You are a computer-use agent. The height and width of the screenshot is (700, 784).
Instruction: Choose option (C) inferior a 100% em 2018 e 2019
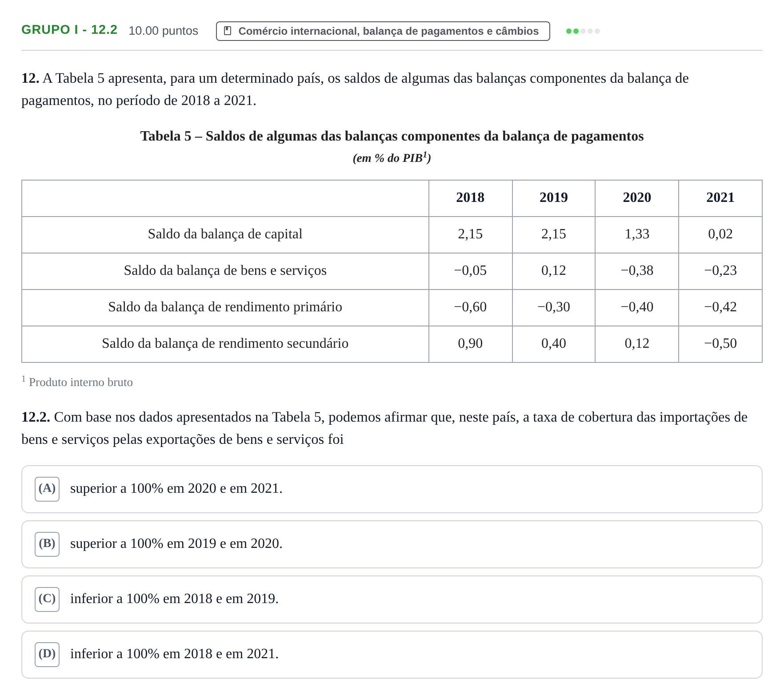point(392,599)
